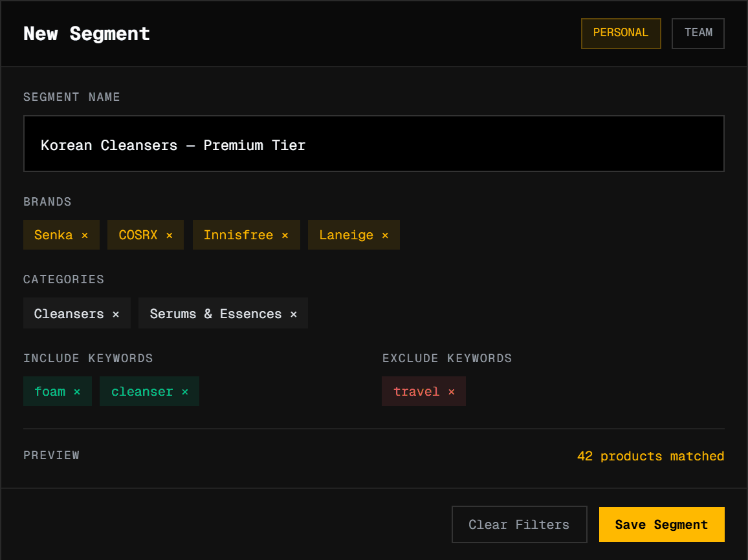Select the Cleansers category chip label
The image size is (748, 560).
click(69, 314)
